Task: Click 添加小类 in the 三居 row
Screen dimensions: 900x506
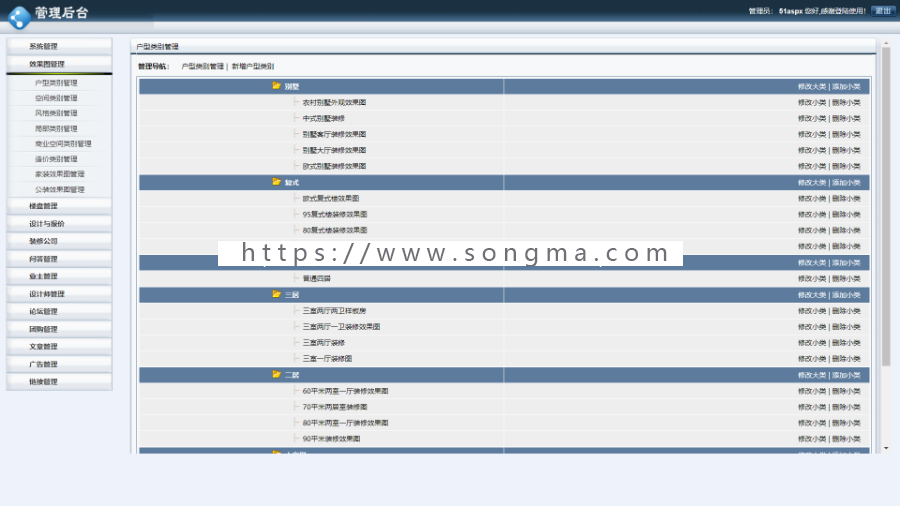Action: [846, 295]
